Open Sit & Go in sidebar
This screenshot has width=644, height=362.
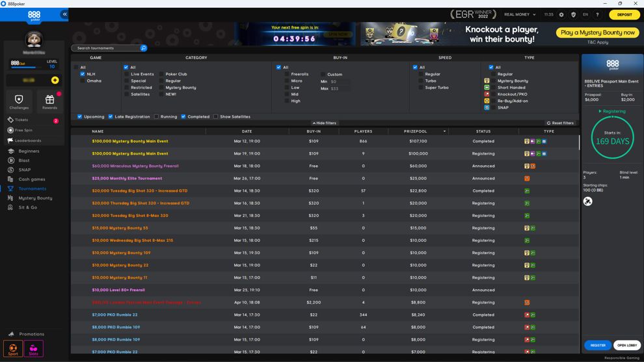27,208
